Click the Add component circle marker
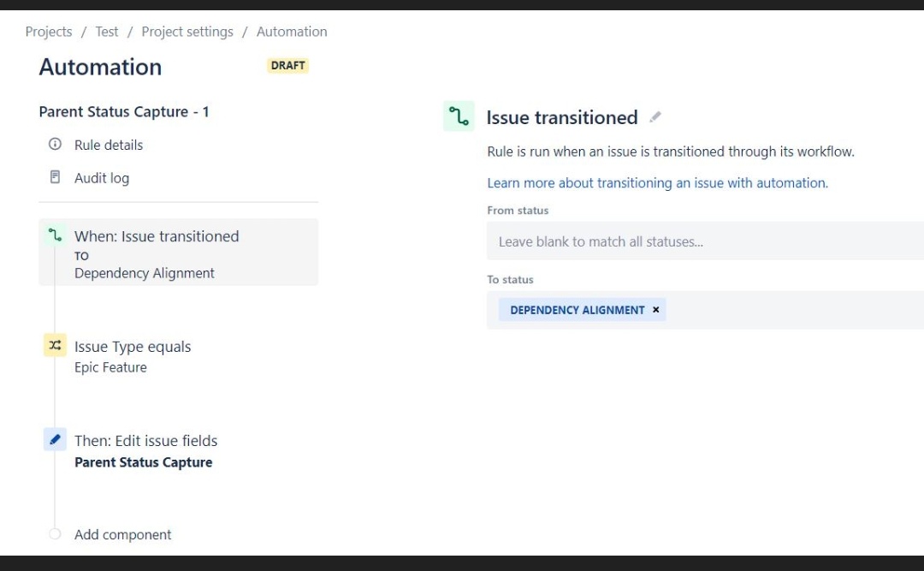Screen dimensions: 924x571 (55, 534)
